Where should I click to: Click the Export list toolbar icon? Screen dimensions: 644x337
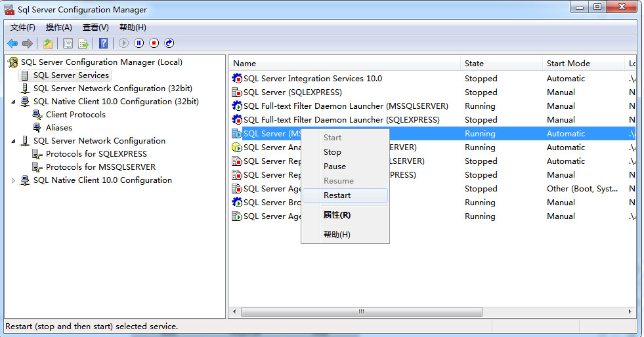[x=83, y=43]
